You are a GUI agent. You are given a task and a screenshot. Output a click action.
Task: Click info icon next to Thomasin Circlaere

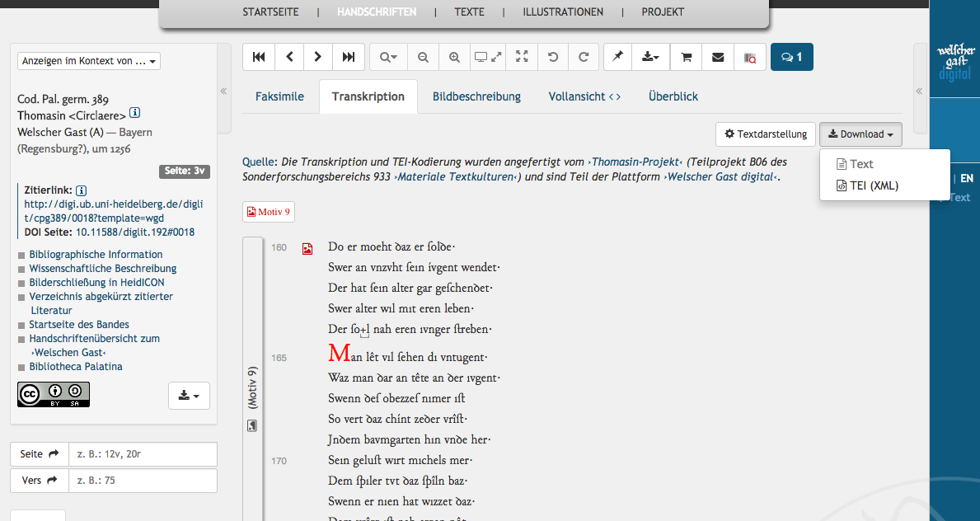(135, 113)
